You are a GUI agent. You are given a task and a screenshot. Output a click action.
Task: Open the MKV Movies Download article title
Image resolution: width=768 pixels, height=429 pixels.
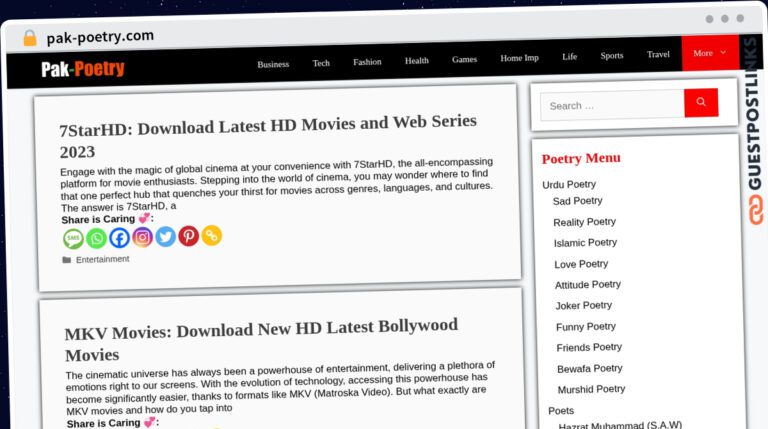[262, 340]
